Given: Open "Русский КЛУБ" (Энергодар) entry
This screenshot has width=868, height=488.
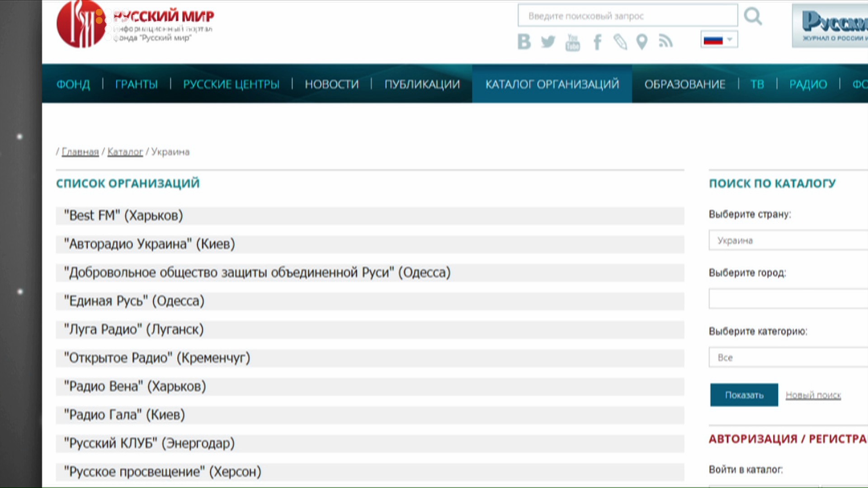Looking at the screenshot, I should [370, 443].
